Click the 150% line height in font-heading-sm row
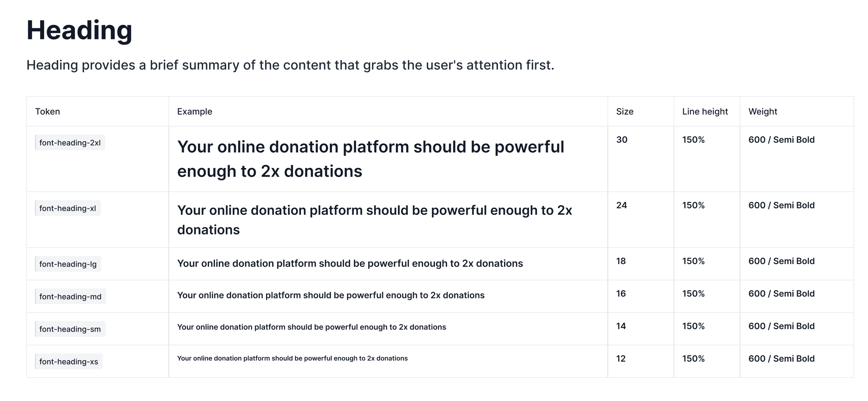This screenshot has width=868, height=401. point(693,326)
